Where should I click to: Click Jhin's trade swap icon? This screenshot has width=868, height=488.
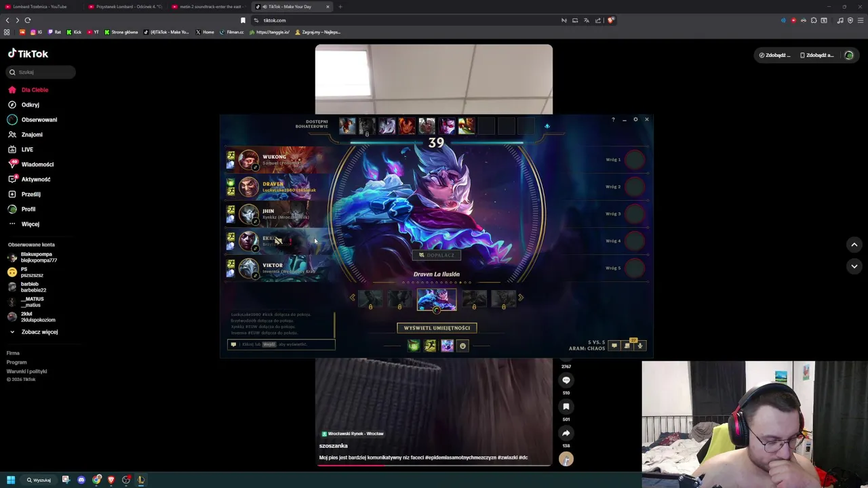pos(256,221)
